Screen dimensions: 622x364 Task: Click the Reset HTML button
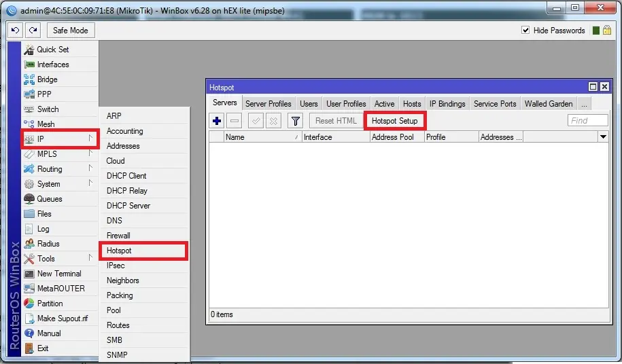pyautogui.click(x=336, y=121)
